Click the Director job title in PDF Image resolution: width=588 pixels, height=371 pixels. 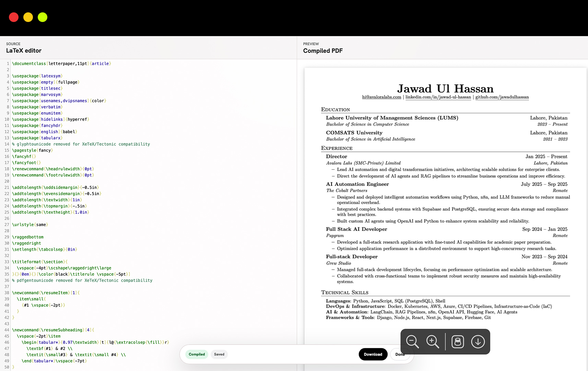point(337,156)
